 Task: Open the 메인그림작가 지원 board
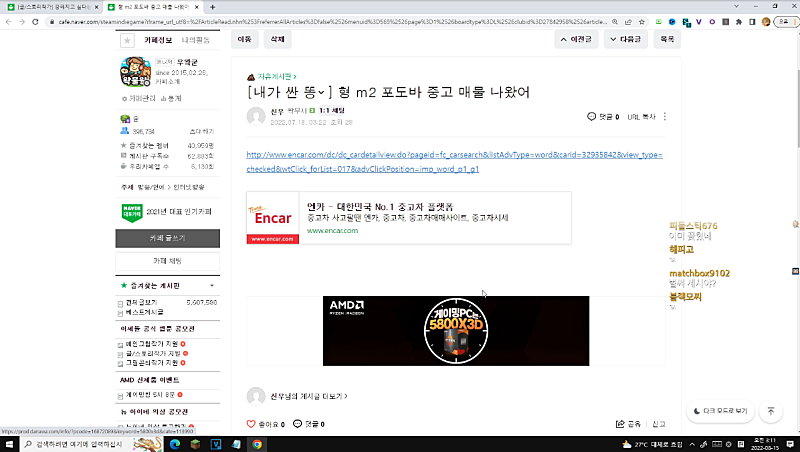coord(152,344)
